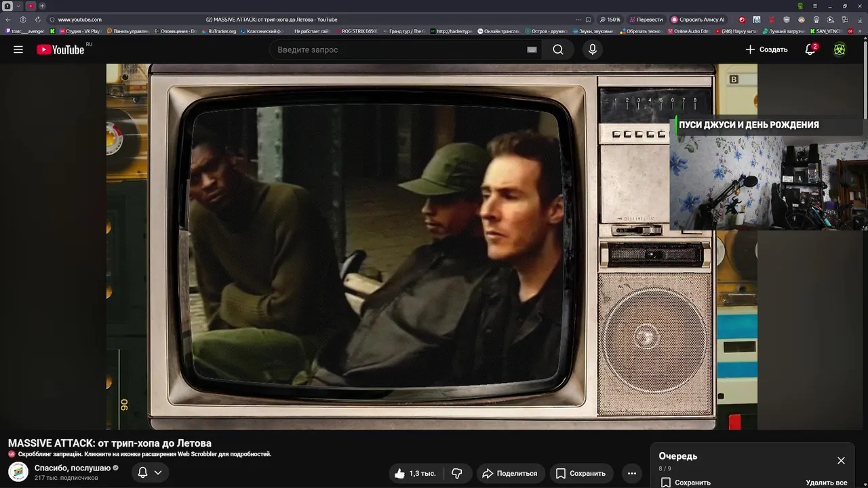Open RuTracker.org bookmark
The height and width of the screenshot is (488, 868).
coord(219,31)
